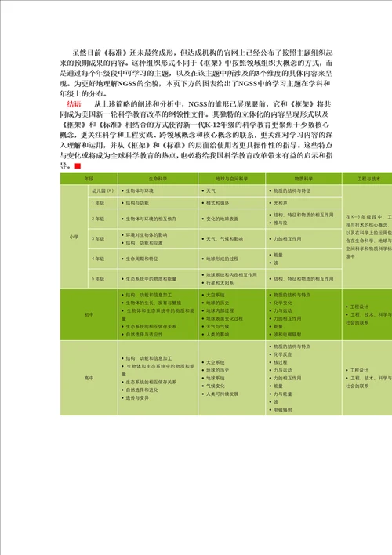
Task: Click the red square end mark after '导。'
Action: (78, 165)
